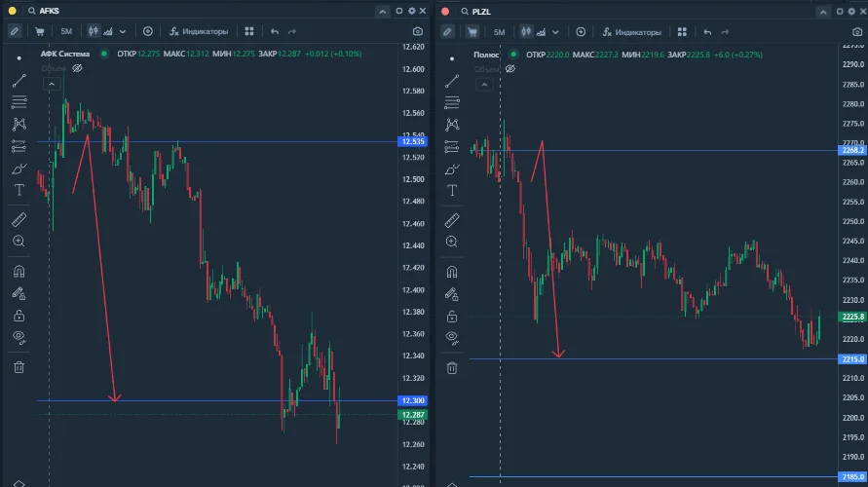Select trend line tool in AFKS chart

tap(19, 81)
